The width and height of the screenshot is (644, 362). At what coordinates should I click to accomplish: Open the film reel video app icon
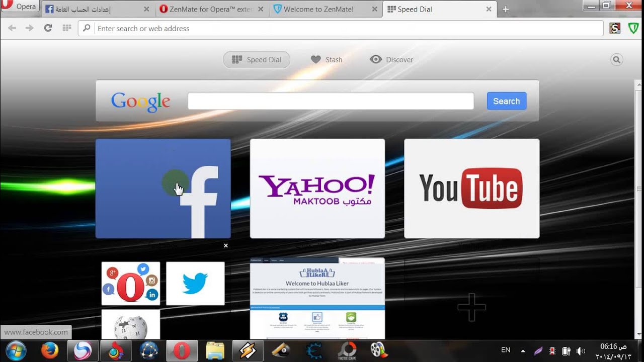pos(379,350)
